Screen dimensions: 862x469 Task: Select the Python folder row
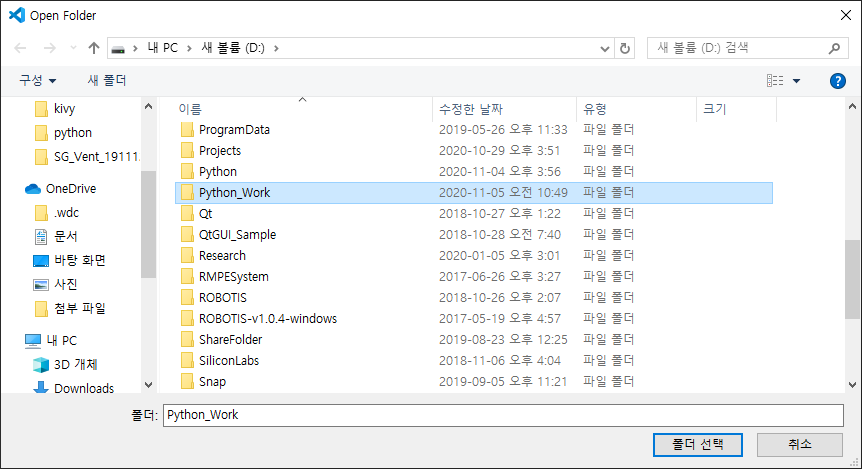474,172
